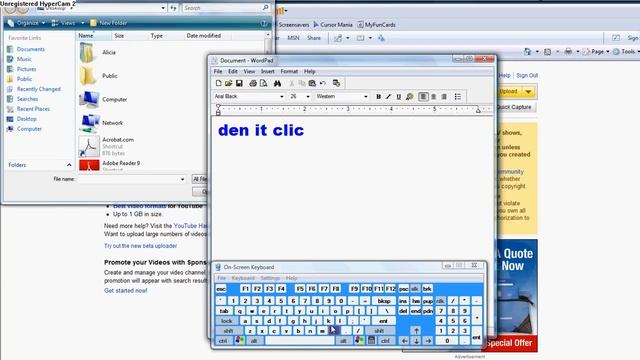The height and width of the screenshot is (360, 640).
Task: Click the right arrow key on On-Screen Keyboard
Action: click(428, 340)
